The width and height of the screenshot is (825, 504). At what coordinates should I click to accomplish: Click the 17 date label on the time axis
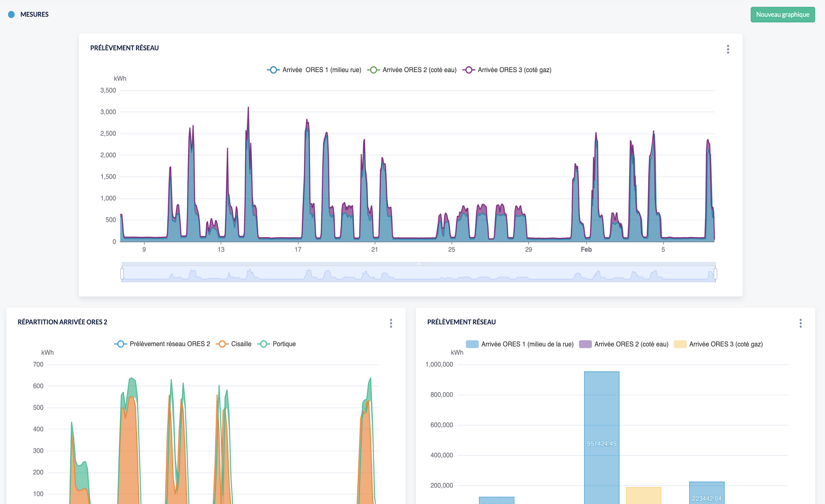pyautogui.click(x=298, y=250)
